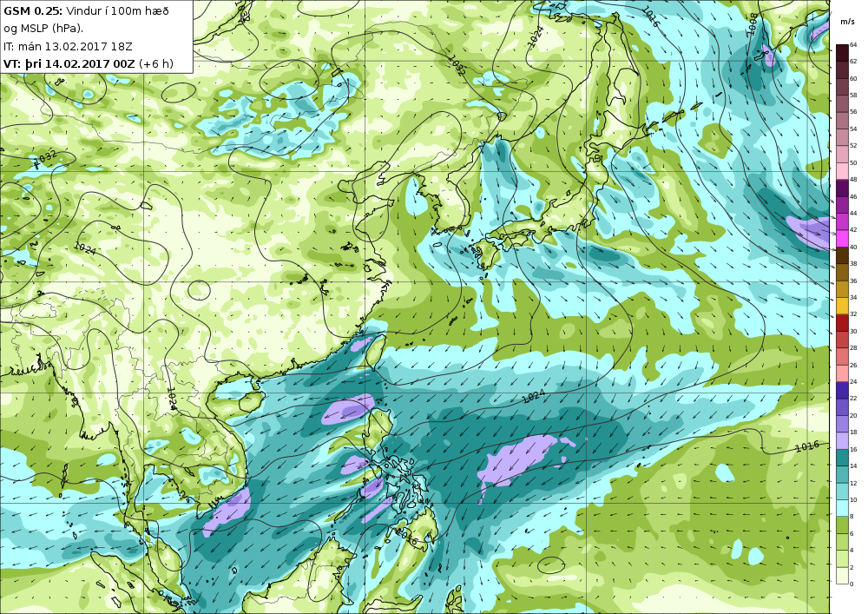Pick the 22–24 m/s indigo legend swatch
This screenshot has width=868, height=614.
coord(841,390)
